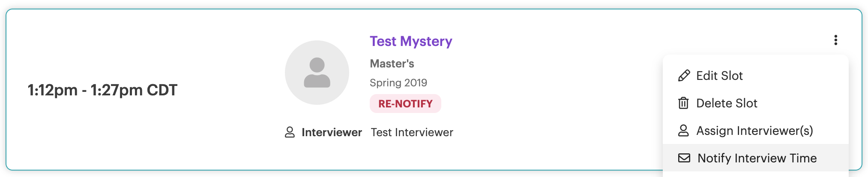Viewport: 868px width, 177px height.
Task: Click the person icon next to Interviewer label
Action: tap(290, 132)
